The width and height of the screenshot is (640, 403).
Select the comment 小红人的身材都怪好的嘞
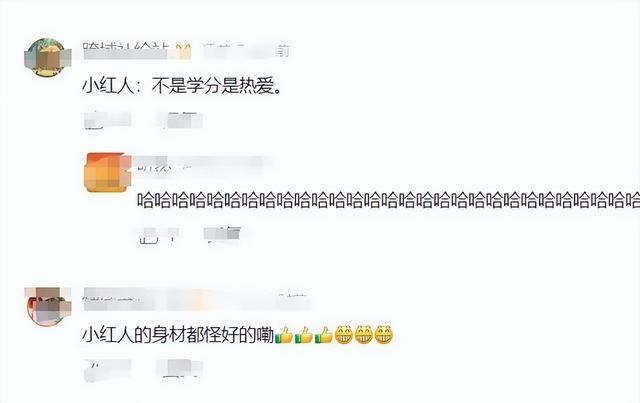(x=178, y=335)
